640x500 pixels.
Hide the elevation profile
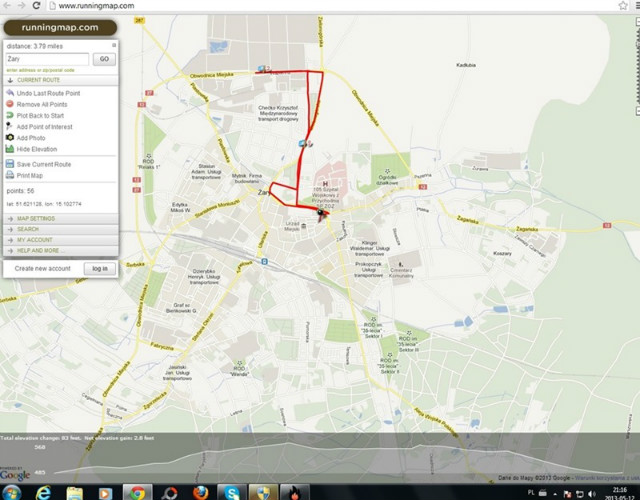pos(37,149)
